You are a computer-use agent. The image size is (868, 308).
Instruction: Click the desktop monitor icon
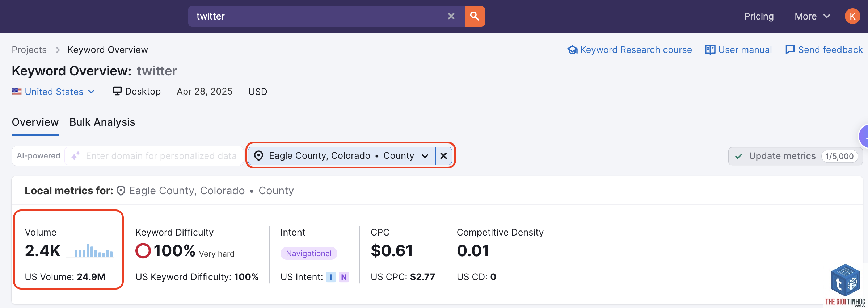click(117, 91)
